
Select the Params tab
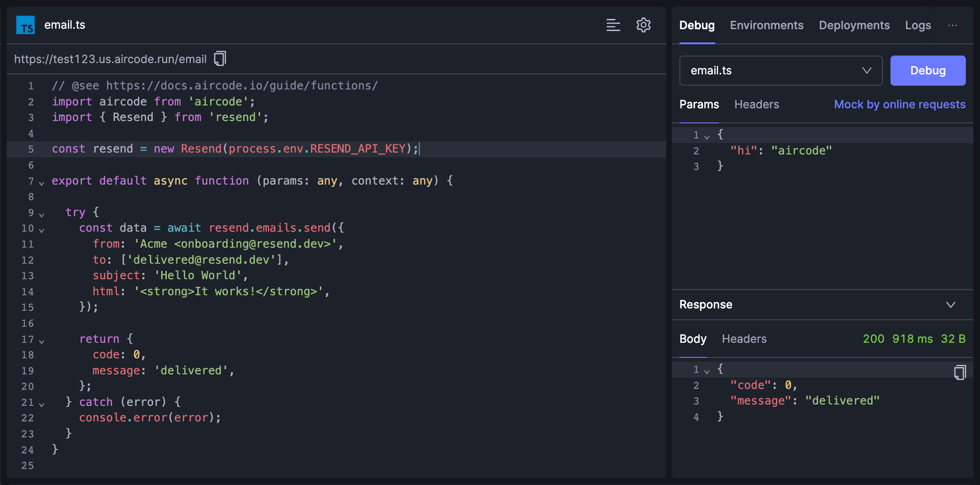pos(699,105)
